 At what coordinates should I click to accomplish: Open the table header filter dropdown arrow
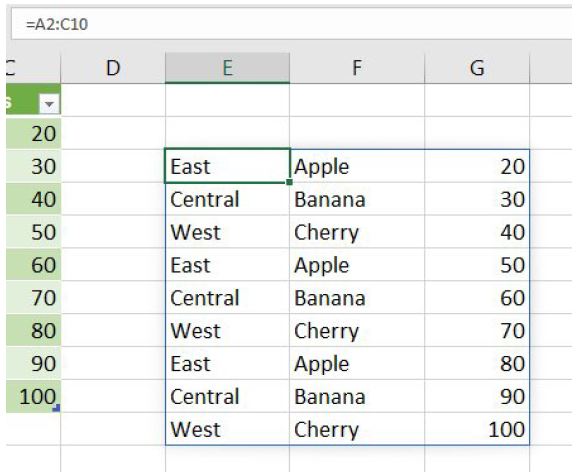pos(49,104)
